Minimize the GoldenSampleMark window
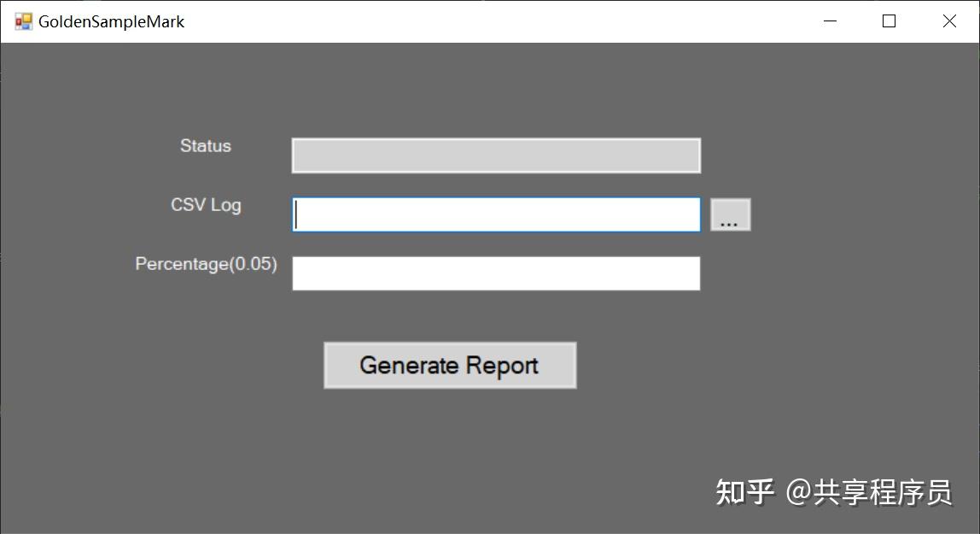 [x=830, y=21]
